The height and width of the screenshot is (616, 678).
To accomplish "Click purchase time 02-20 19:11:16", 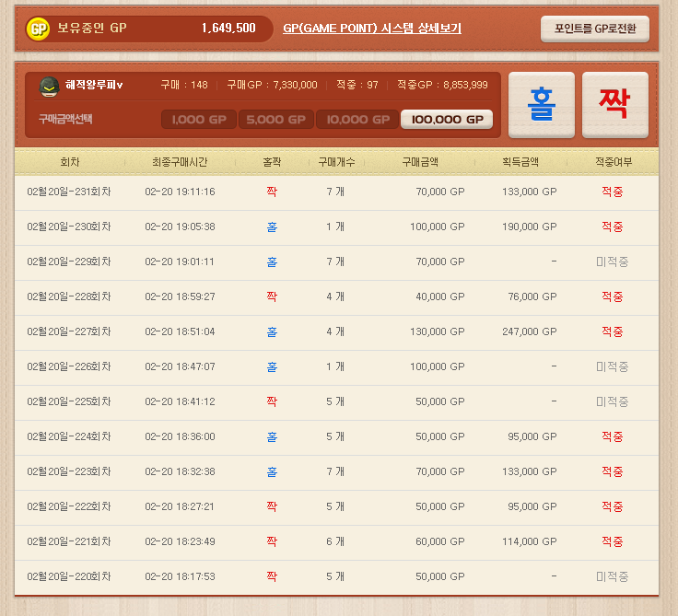I will point(180,192).
